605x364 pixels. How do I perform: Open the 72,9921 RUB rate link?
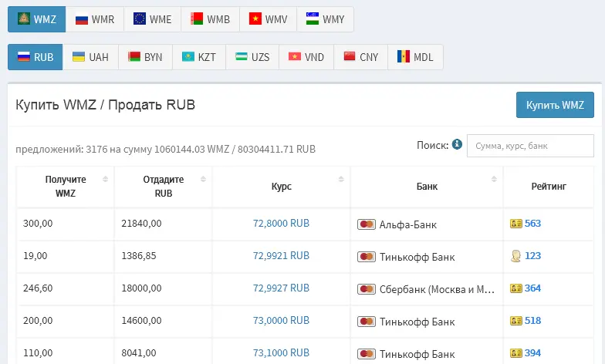[281, 256]
